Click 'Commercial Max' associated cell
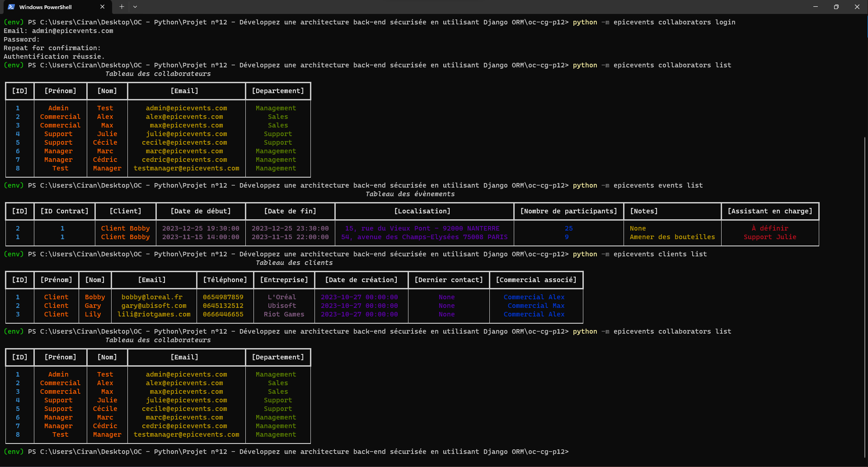The width and height of the screenshot is (868, 467). pos(536,306)
